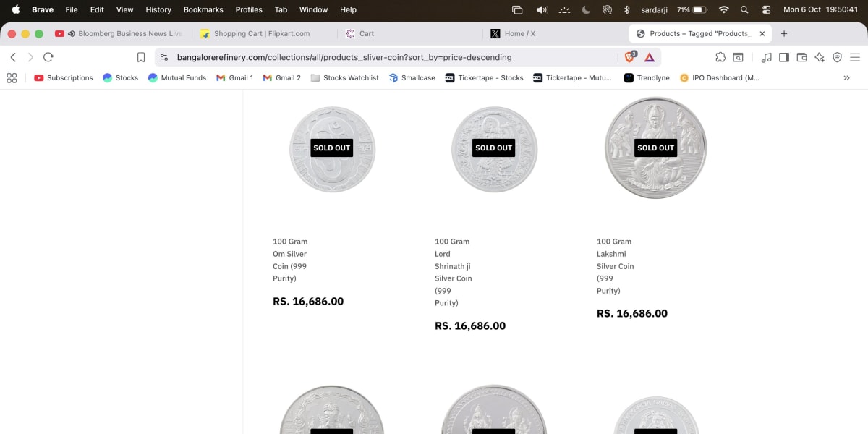Open Brave VPN shield icon

[x=837, y=57]
